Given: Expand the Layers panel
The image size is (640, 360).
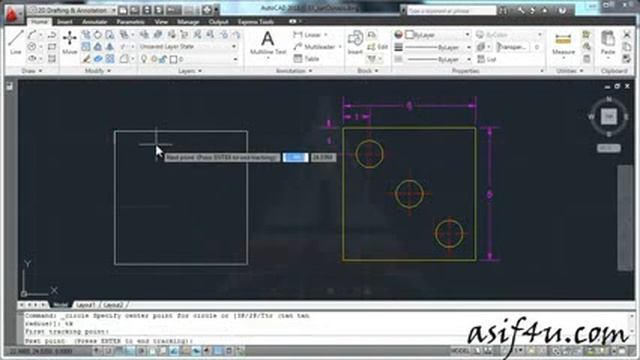Looking at the screenshot, I should tap(190, 71).
